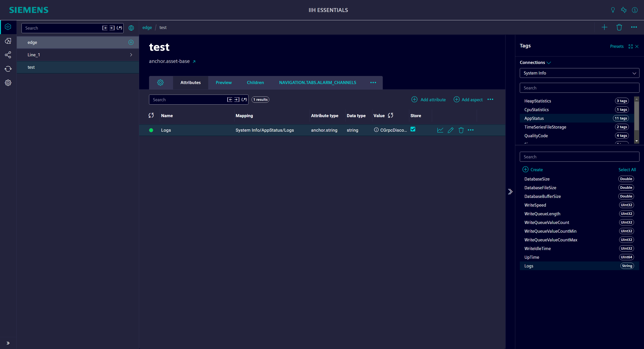Select the WriteSpeed tag

[x=579, y=205]
